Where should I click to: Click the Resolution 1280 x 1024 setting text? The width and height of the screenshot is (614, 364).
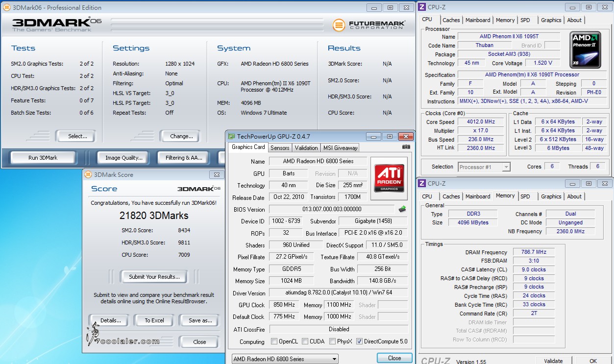pos(180,64)
